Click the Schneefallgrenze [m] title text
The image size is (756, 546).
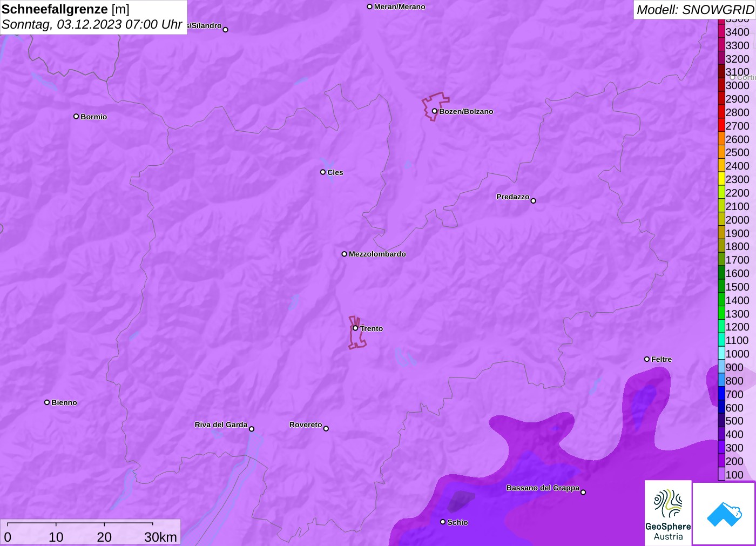click(x=65, y=9)
